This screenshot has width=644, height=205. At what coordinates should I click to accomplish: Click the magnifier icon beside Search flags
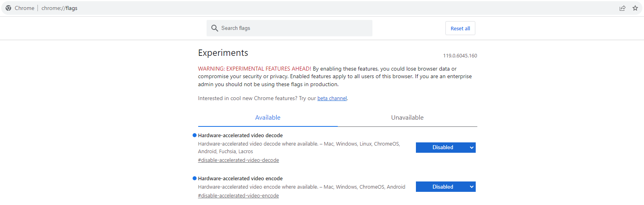215,28
